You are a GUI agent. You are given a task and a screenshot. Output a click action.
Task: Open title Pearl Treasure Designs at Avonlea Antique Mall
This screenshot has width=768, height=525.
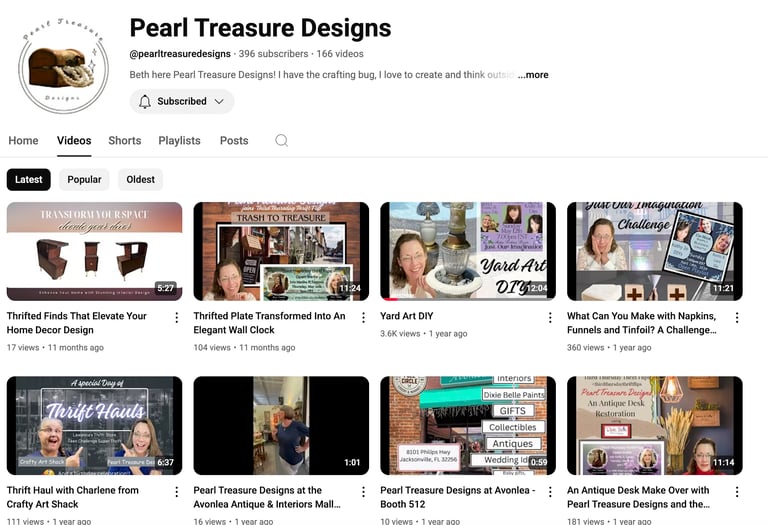[267, 497]
